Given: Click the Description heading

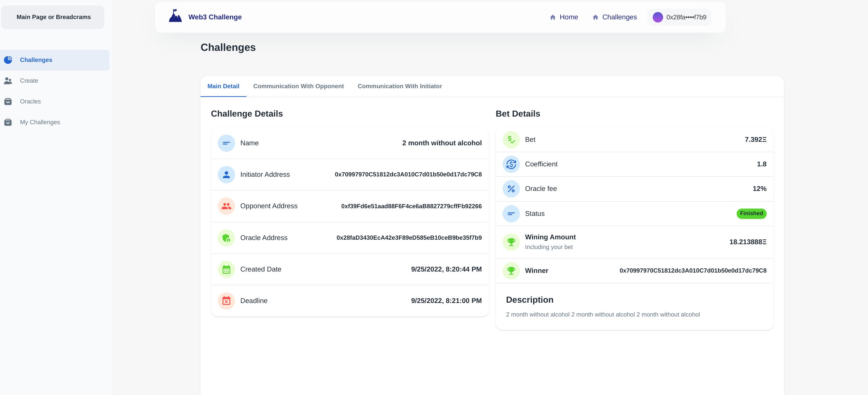Looking at the screenshot, I should click(x=530, y=300).
